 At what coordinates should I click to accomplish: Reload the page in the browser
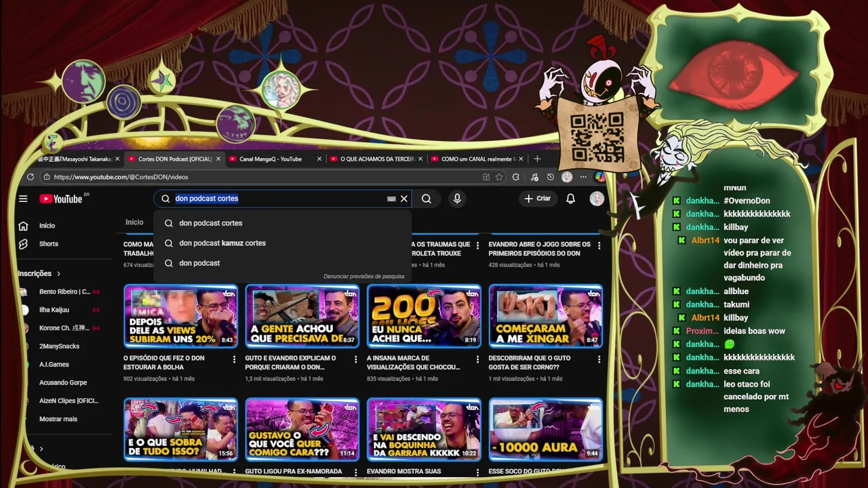coord(31,177)
